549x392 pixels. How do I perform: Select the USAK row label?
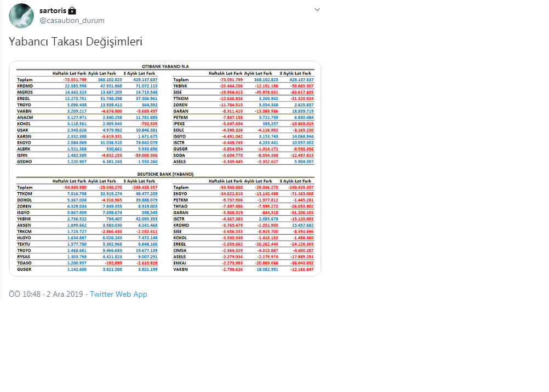[x=23, y=130]
